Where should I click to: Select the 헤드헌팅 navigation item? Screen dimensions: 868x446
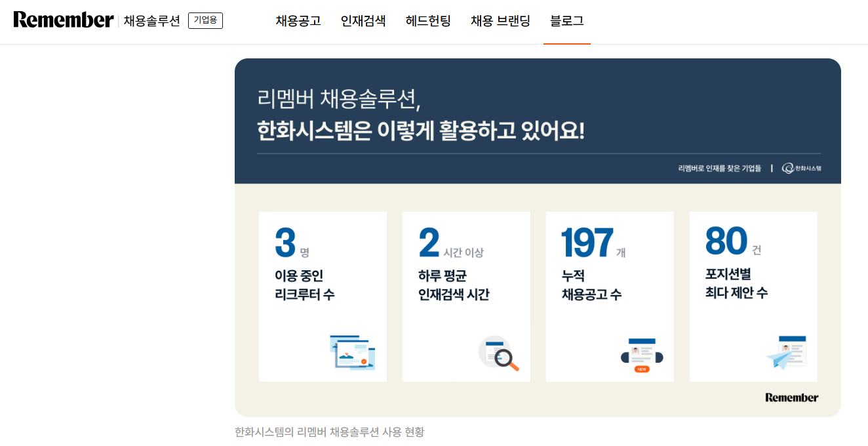tap(428, 21)
